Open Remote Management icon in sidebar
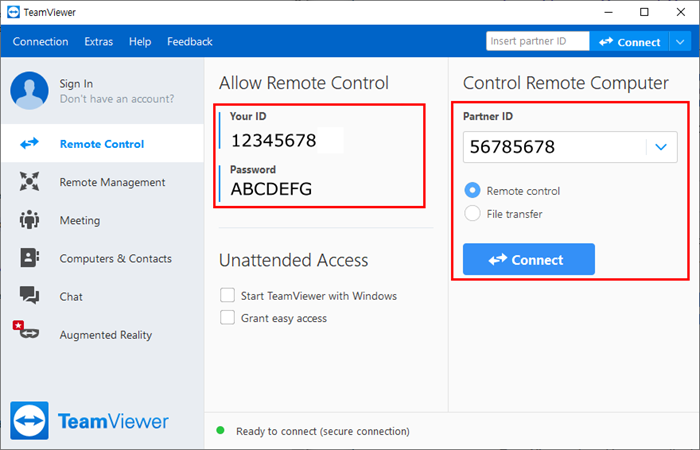 click(x=29, y=182)
